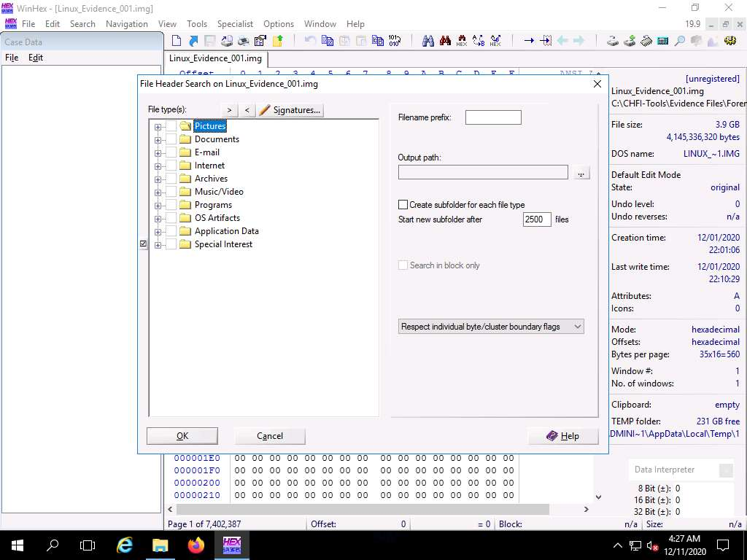Click the Open Folder toolbar icon
Image resolution: width=747 pixels, height=560 pixels.
click(278, 41)
